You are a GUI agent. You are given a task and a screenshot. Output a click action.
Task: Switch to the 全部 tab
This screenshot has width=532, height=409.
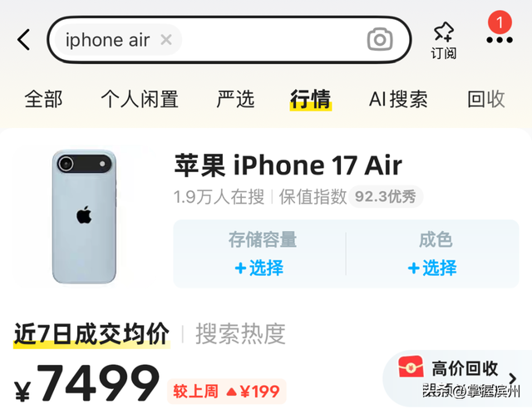[x=43, y=99]
